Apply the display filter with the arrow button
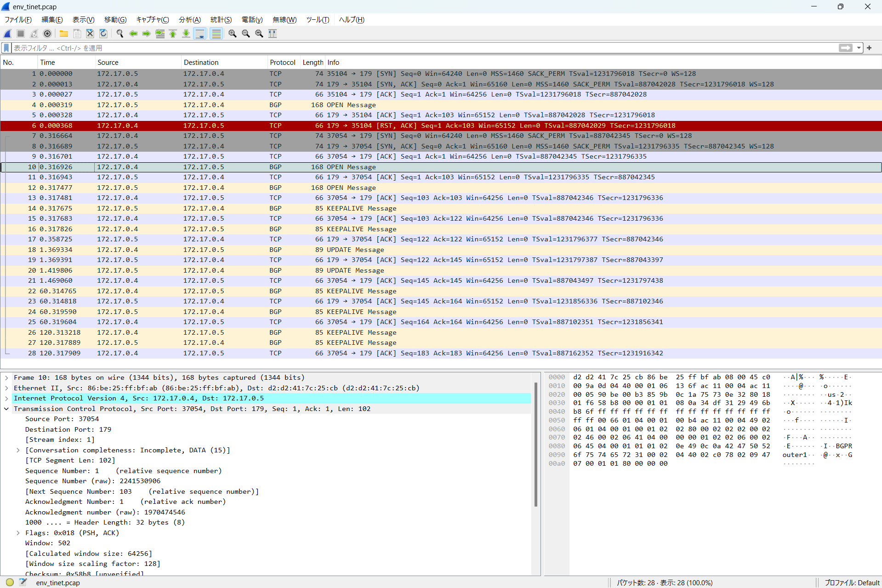 (x=845, y=48)
